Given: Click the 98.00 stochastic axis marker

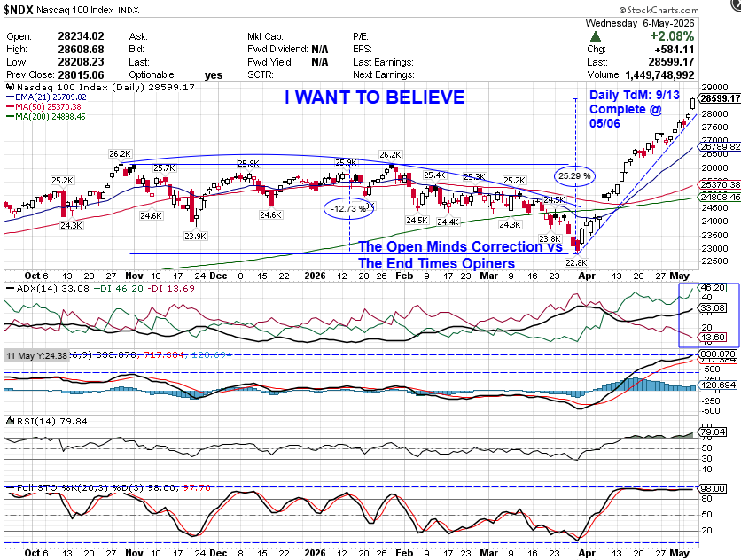Looking at the screenshot, I should tap(713, 488).
